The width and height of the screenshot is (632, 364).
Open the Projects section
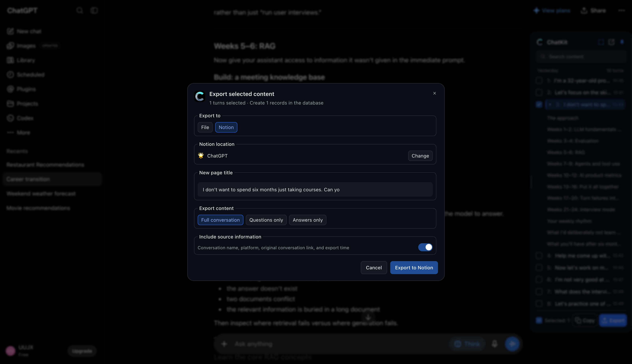pyautogui.click(x=22, y=103)
